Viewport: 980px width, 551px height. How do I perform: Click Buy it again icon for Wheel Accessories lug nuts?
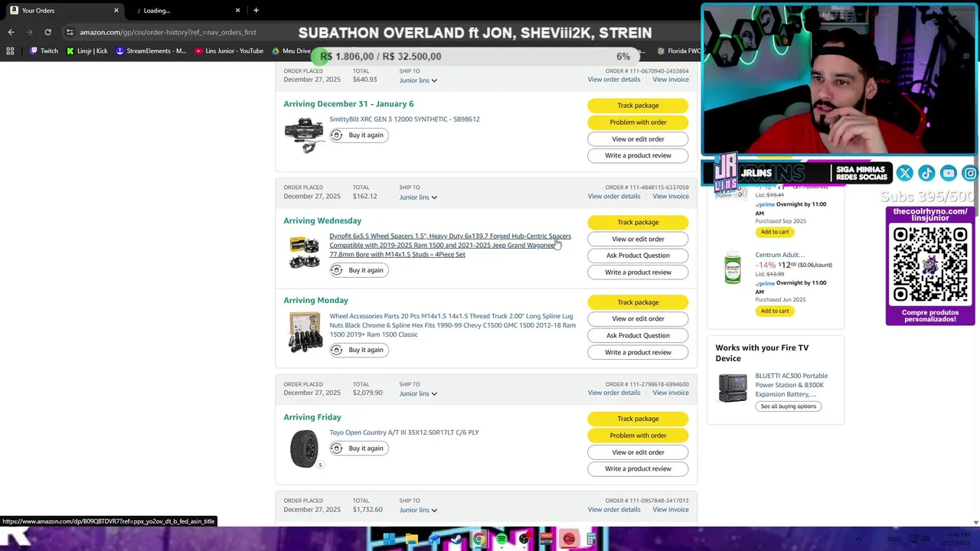[x=337, y=350]
